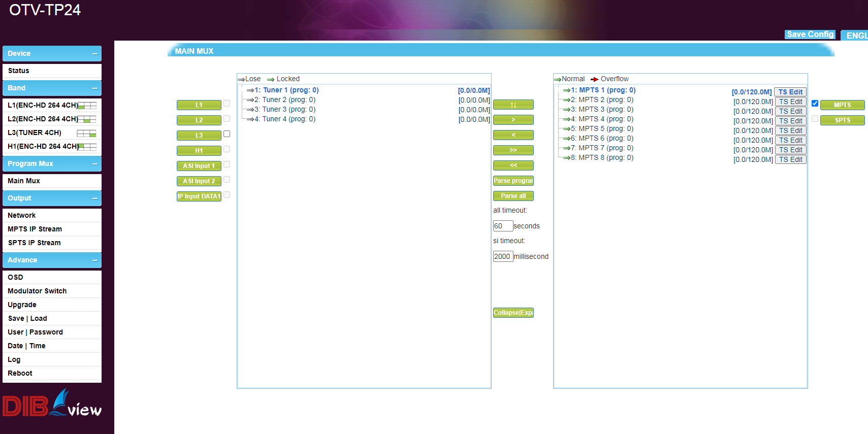Screen dimensions: 868x434
Task: Click the arrow icon beside MPTS 1
Action: pyautogui.click(x=566, y=90)
